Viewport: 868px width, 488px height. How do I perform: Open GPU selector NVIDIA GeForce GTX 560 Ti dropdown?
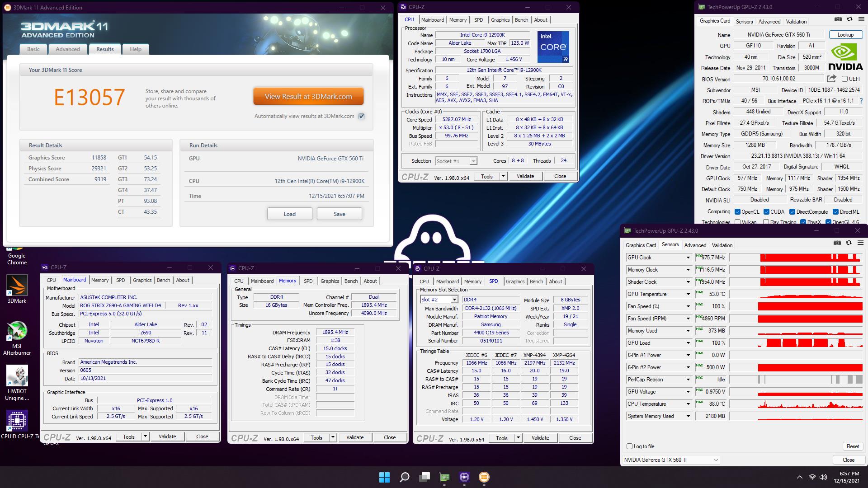pyautogui.click(x=671, y=460)
